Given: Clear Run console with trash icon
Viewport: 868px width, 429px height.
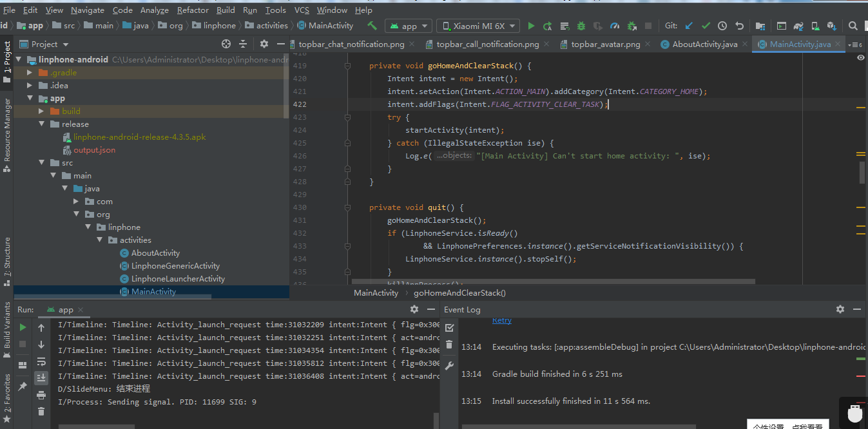Looking at the screenshot, I should click(41, 411).
